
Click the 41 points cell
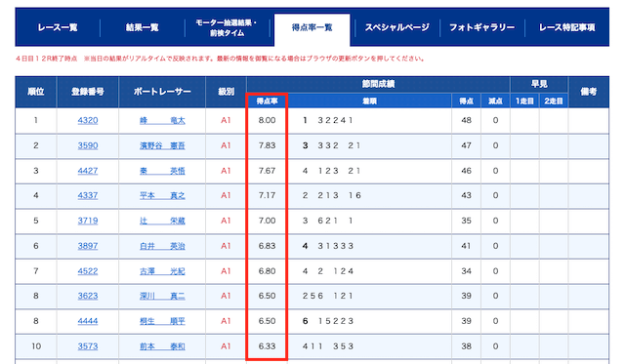tap(467, 246)
